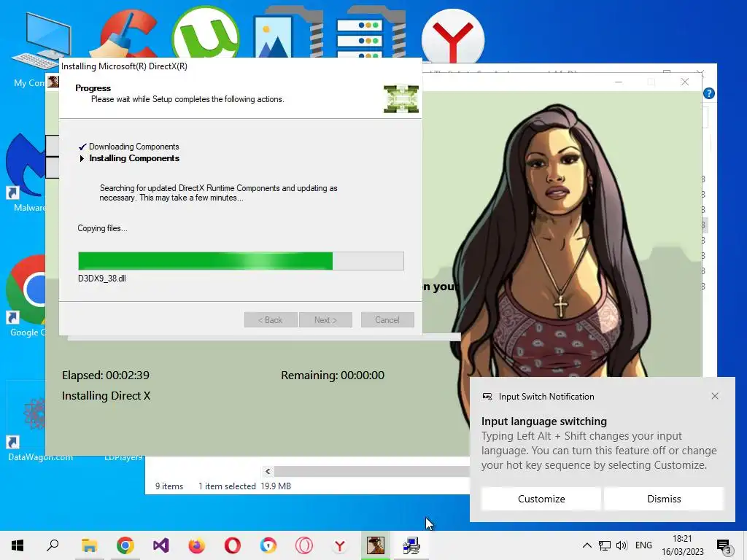Screen dimensions: 747x560
Task: Open the Action Center notifications
Action: [724, 545]
